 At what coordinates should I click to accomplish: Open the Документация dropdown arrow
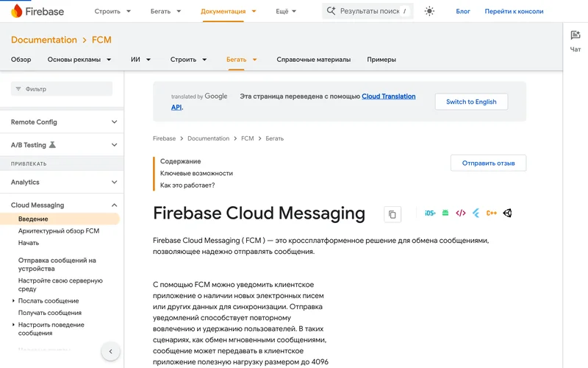pyautogui.click(x=254, y=11)
